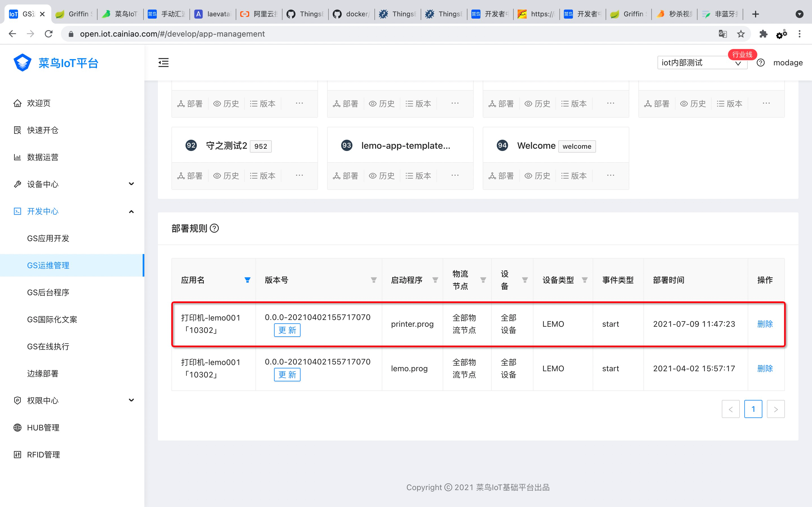Click more options on Welcome app card

[610, 175]
